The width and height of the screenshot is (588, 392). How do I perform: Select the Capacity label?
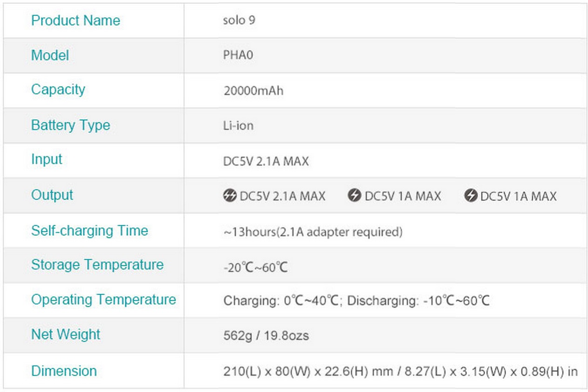(x=58, y=89)
